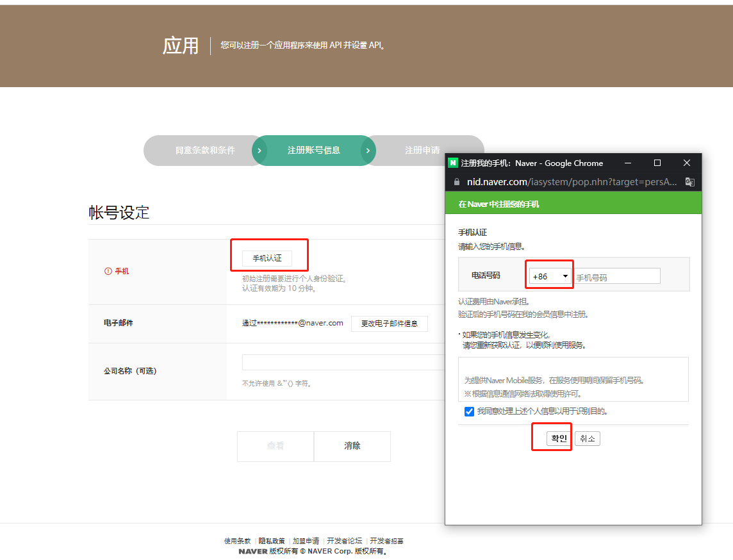Click the 帐号设定 section heading
The width and height of the screenshot is (733, 560).
click(119, 213)
